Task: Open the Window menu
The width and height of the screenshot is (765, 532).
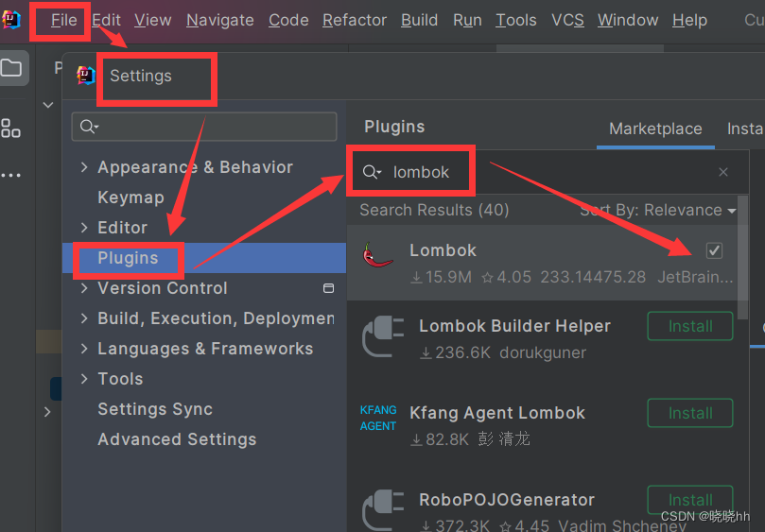Action: pyautogui.click(x=628, y=20)
